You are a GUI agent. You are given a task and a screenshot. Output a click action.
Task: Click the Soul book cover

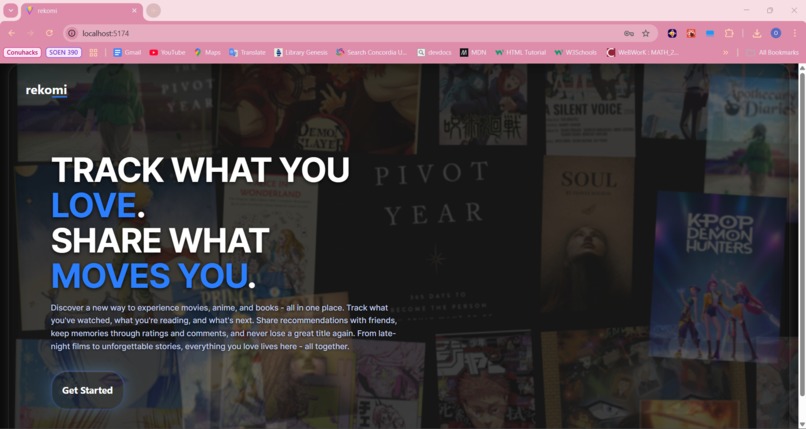[589, 236]
